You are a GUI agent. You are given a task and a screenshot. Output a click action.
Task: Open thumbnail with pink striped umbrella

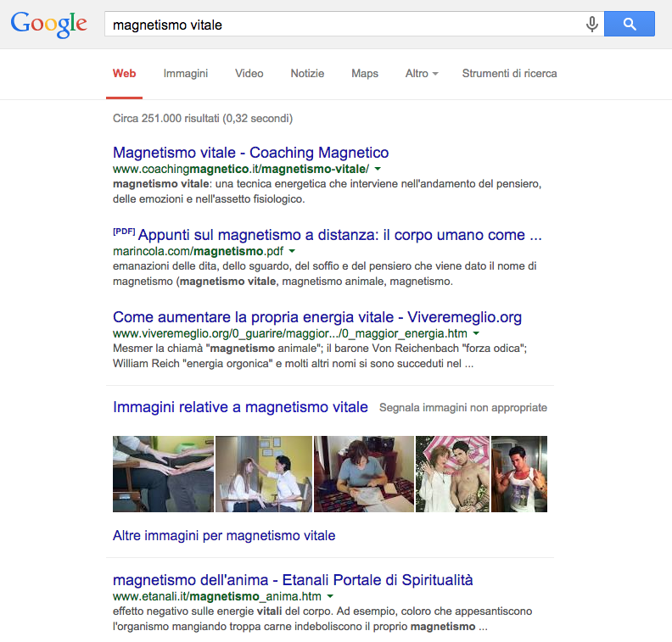[452, 474]
